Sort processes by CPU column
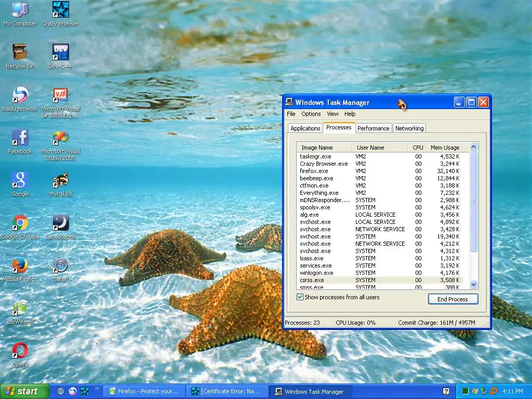The height and width of the screenshot is (399, 532). click(417, 148)
